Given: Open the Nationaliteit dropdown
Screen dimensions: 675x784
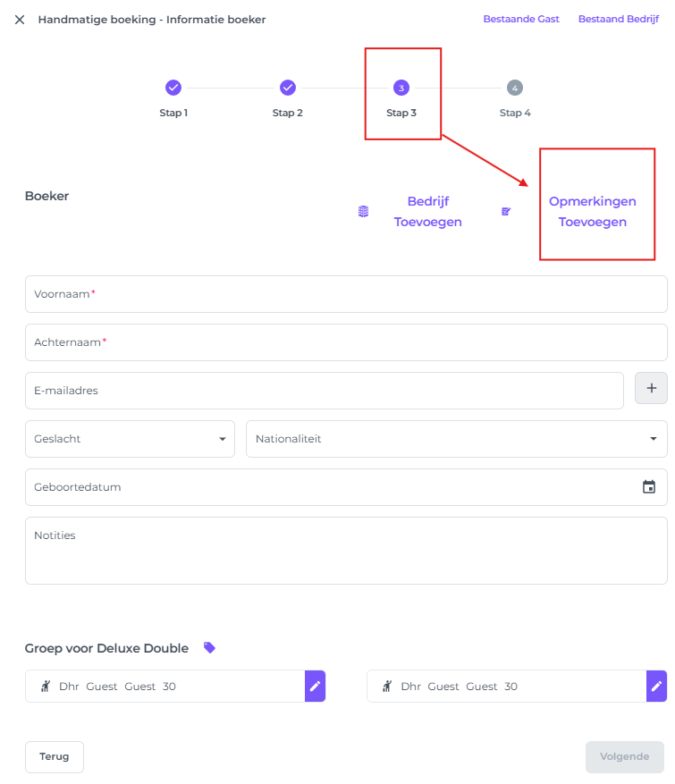Looking at the screenshot, I should click(456, 439).
